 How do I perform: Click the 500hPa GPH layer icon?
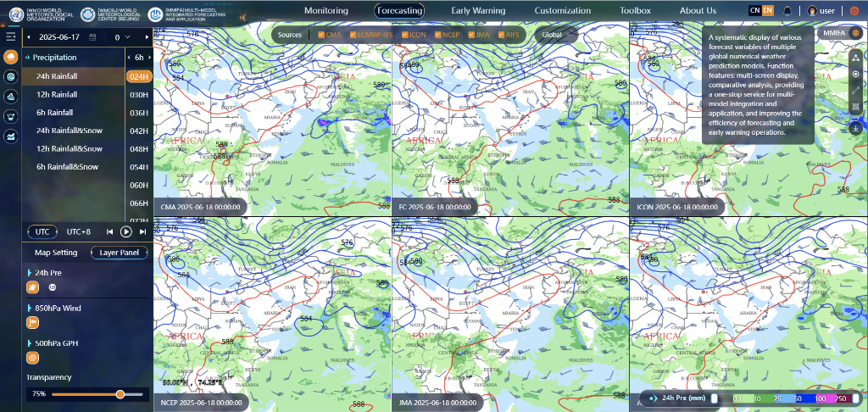pyautogui.click(x=33, y=357)
